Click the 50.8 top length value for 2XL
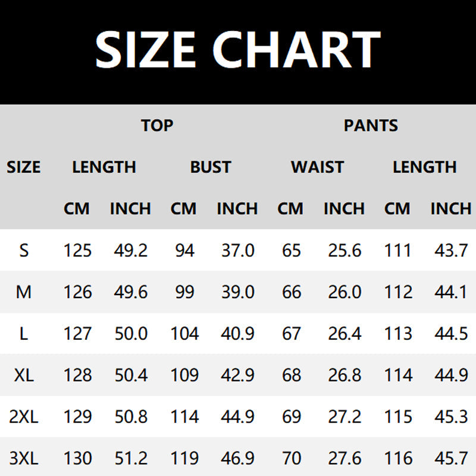 (130, 417)
